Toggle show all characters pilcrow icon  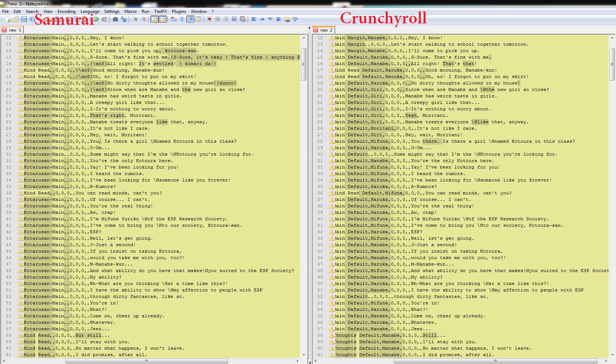coord(182,19)
